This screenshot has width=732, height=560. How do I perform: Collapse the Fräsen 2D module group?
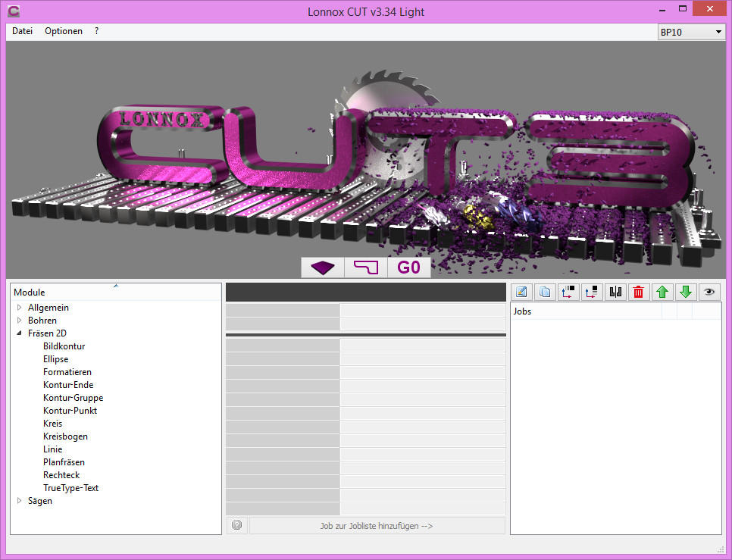click(19, 333)
